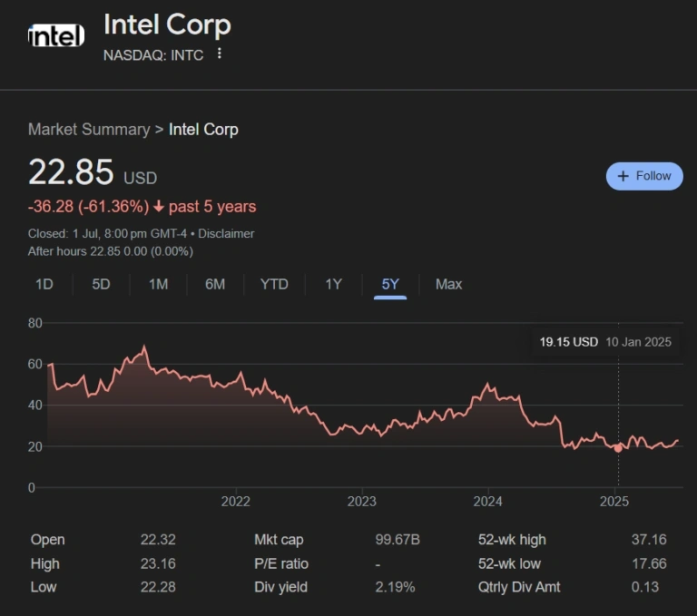Click the 60 label on price axis
697x616 pixels.
[x=35, y=365]
